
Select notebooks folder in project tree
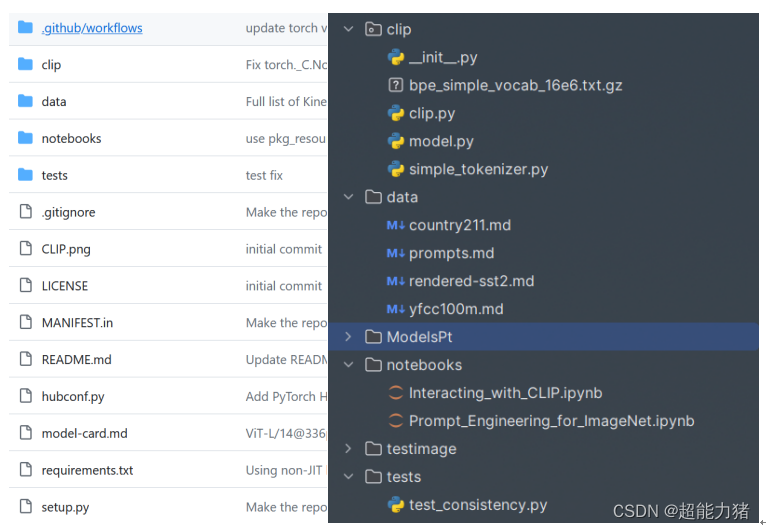pyautogui.click(x=424, y=365)
